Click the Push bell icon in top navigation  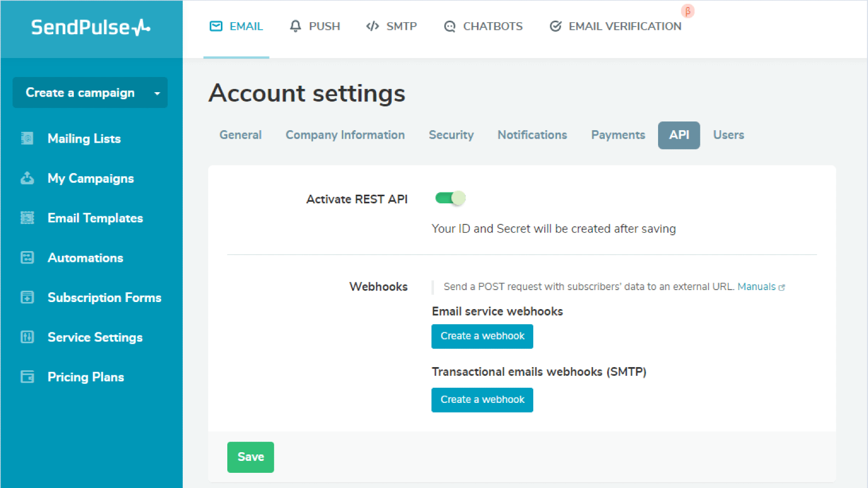[295, 26]
